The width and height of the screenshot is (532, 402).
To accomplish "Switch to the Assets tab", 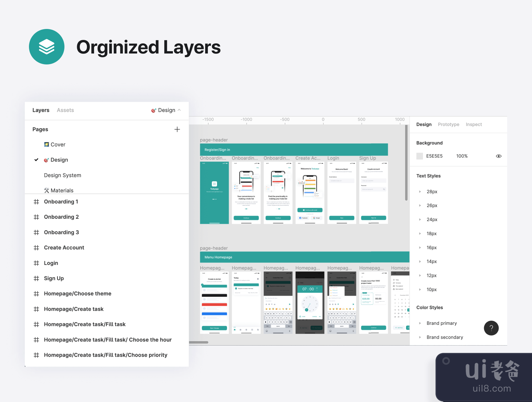I will (65, 110).
